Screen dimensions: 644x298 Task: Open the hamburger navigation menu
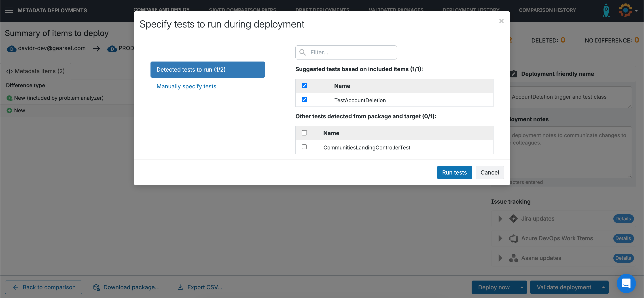click(x=9, y=10)
